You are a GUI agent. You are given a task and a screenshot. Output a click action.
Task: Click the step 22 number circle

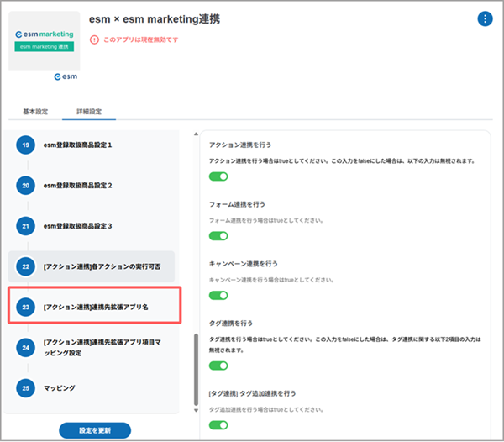(26, 266)
